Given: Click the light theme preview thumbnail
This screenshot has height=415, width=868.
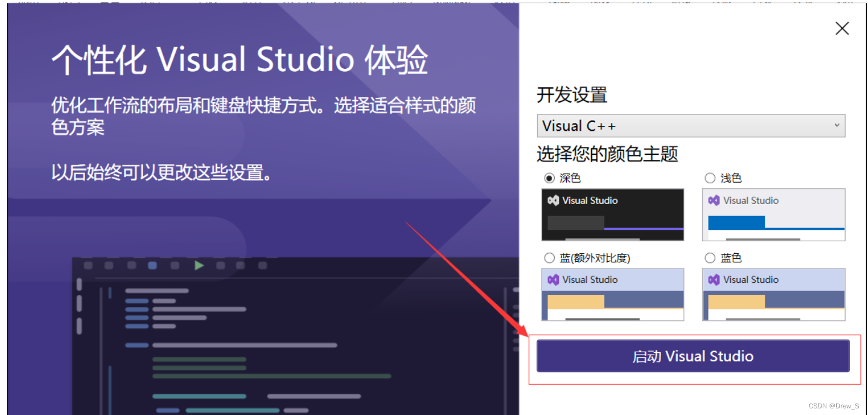Looking at the screenshot, I should pyautogui.click(x=774, y=215).
